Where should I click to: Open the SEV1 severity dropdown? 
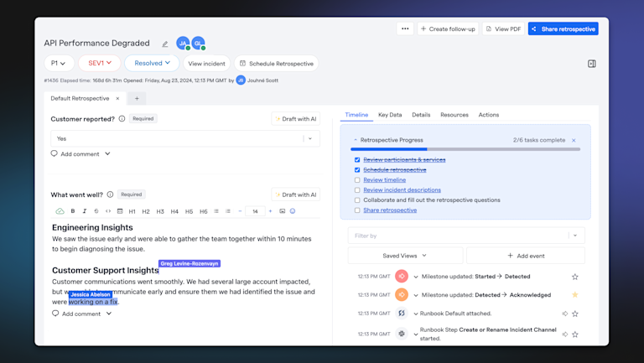click(x=100, y=63)
